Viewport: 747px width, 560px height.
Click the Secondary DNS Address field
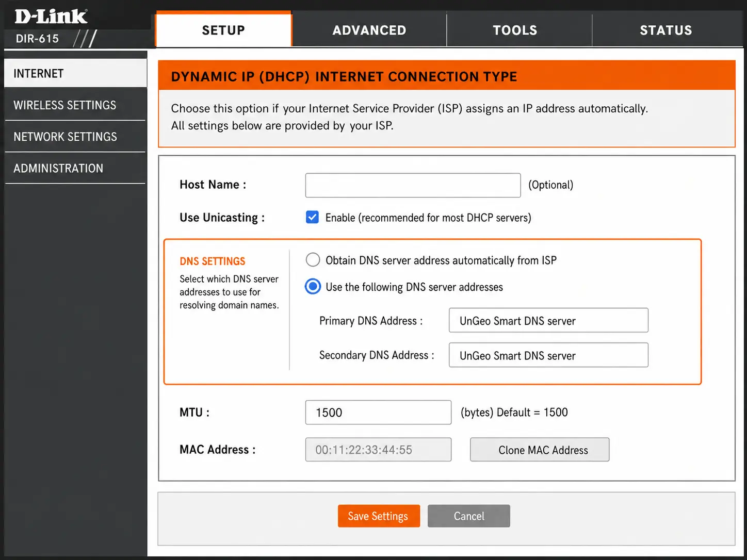click(x=548, y=355)
